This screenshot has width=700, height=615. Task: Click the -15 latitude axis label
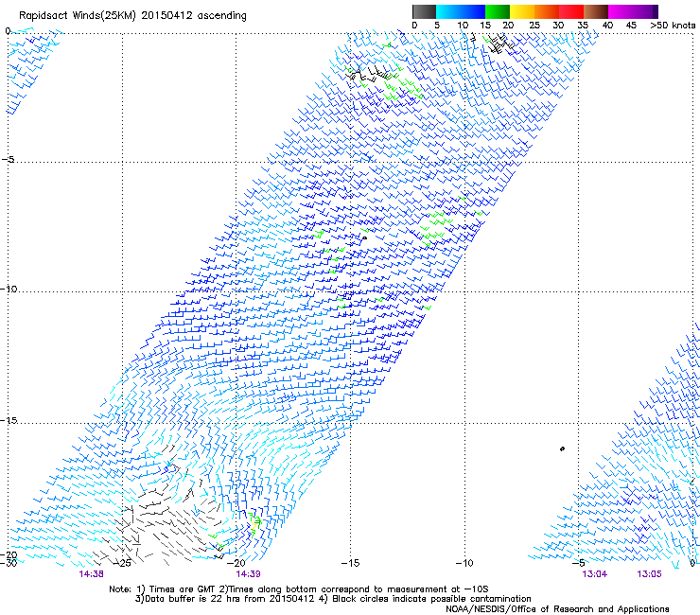(x=9, y=420)
